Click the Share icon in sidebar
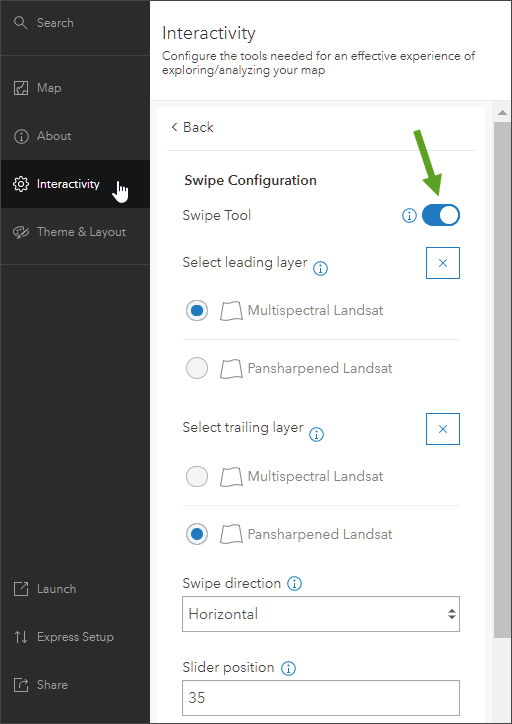 click(x=21, y=685)
